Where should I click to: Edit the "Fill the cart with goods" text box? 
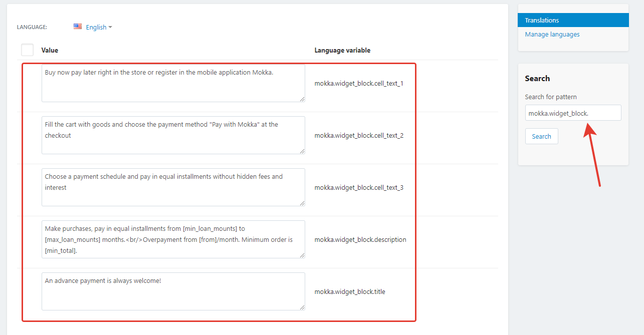coord(173,135)
